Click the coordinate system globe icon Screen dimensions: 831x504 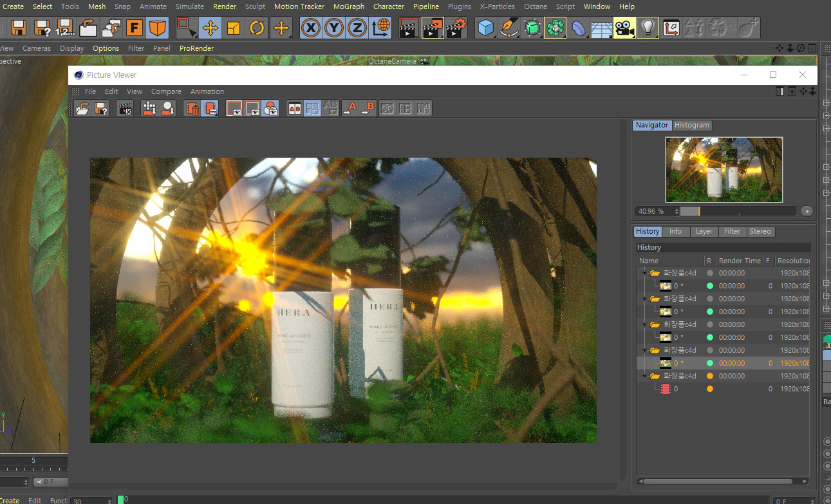click(381, 28)
